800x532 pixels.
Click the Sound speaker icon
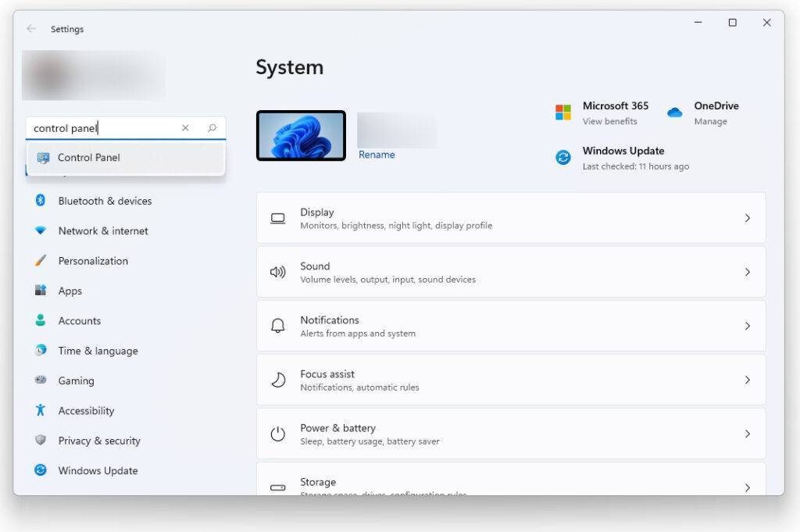click(277, 272)
